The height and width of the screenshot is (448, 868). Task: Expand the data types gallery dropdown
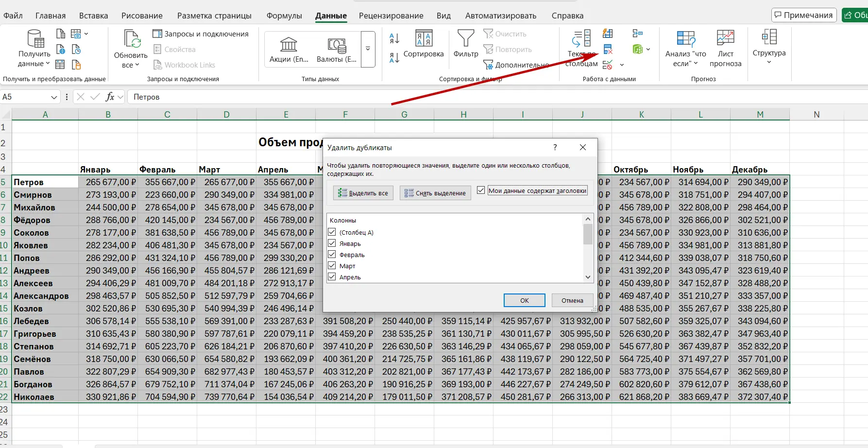368,49
